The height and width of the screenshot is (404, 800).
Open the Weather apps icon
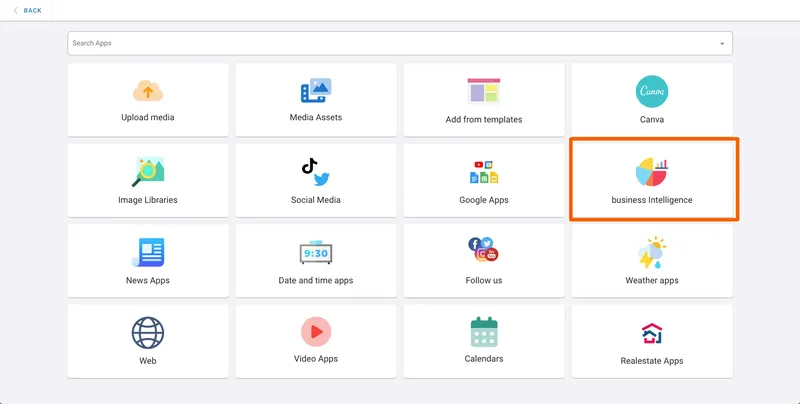coord(652,252)
